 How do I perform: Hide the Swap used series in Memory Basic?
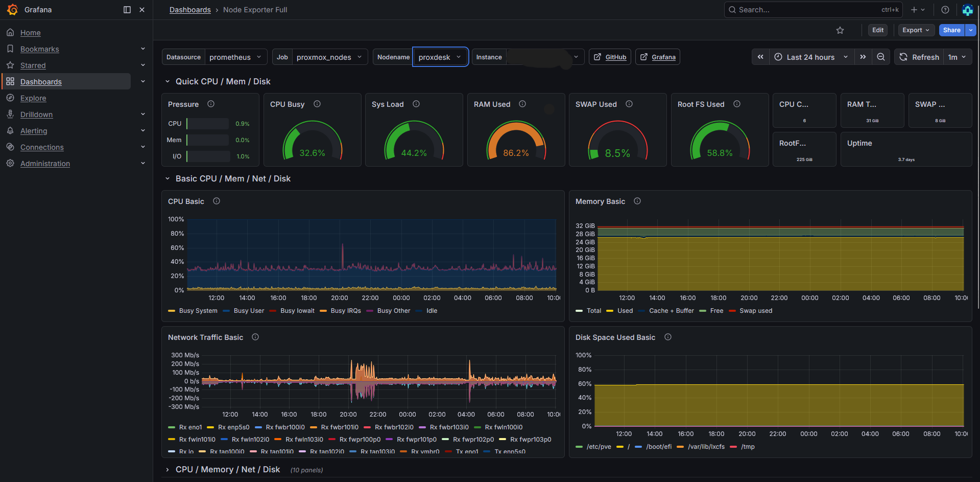(x=756, y=310)
